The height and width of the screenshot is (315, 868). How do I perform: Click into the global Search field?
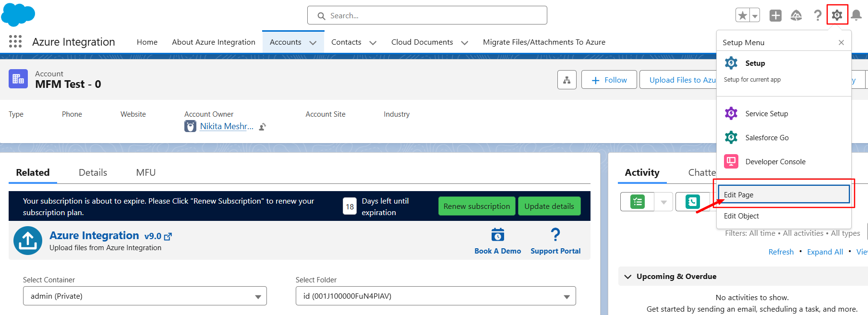click(x=427, y=15)
